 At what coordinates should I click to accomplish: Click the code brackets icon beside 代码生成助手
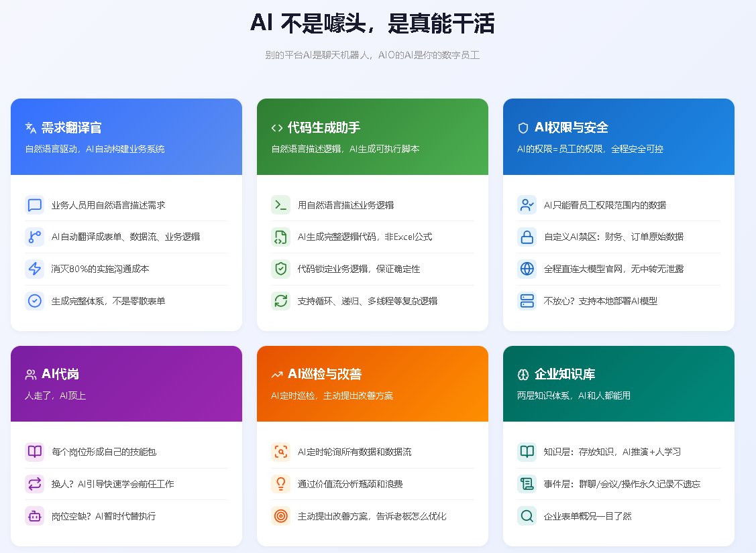[277, 127]
